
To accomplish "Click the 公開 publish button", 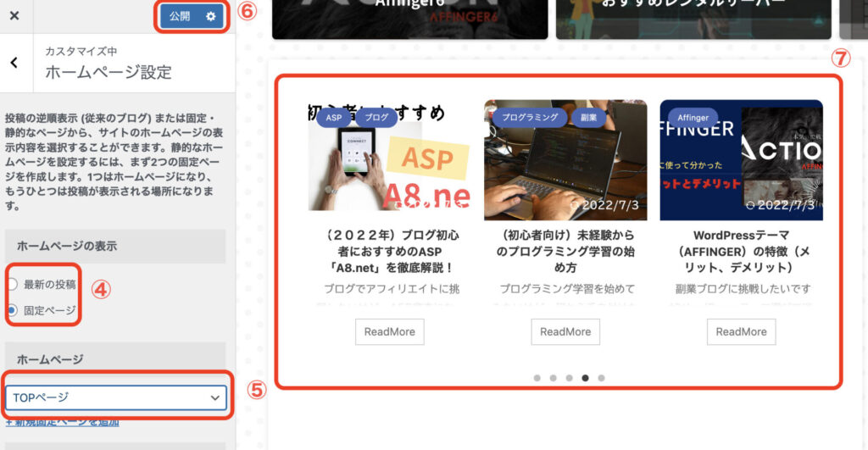I will 180,16.
